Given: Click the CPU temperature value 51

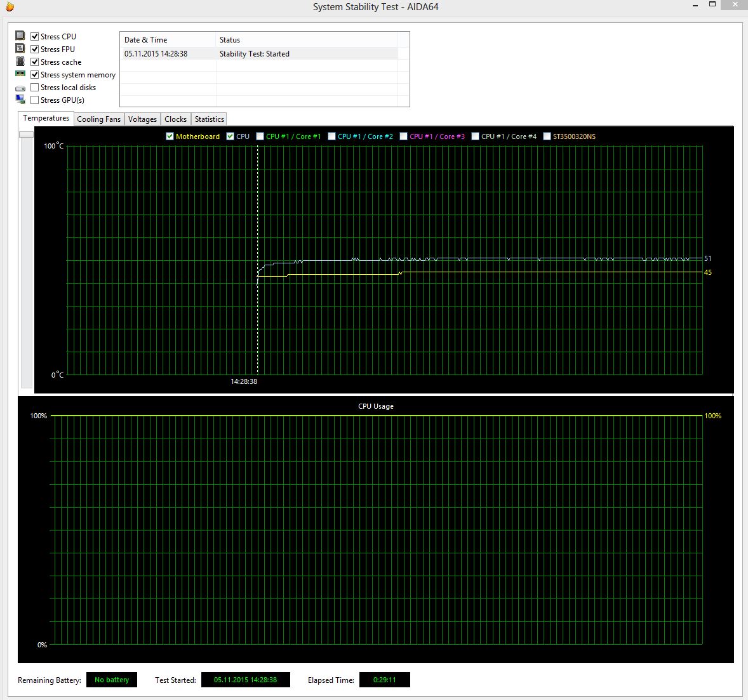Looking at the screenshot, I should pyautogui.click(x=708, y=258).
